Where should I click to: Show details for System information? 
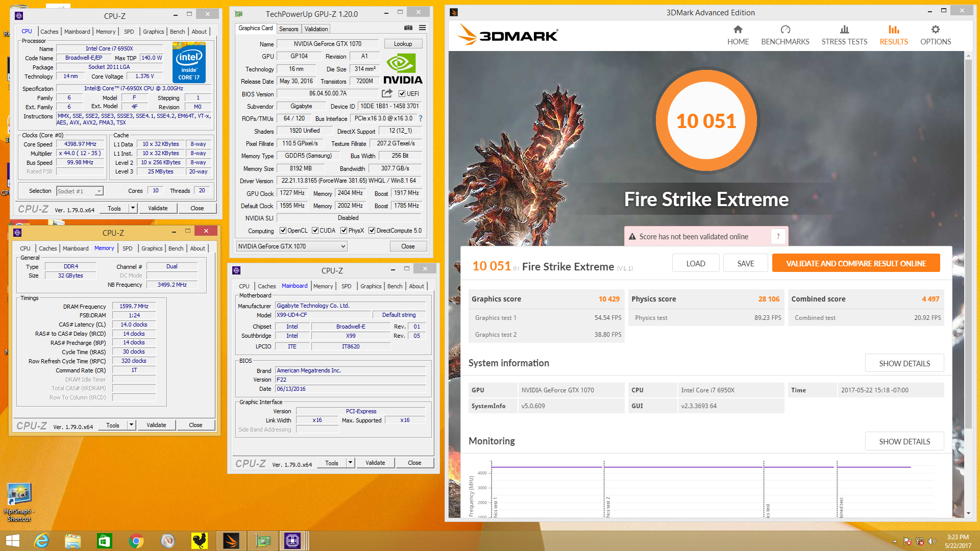904,363
